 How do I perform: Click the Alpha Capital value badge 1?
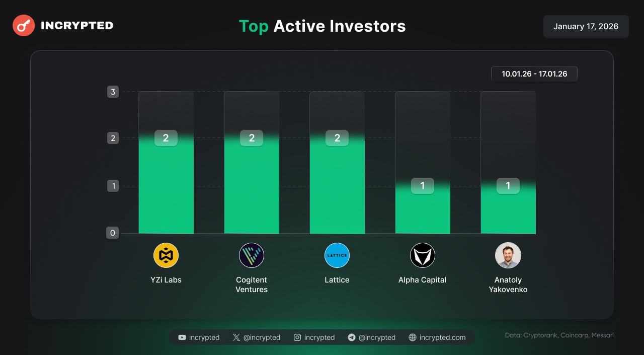[x=423, y=186]
